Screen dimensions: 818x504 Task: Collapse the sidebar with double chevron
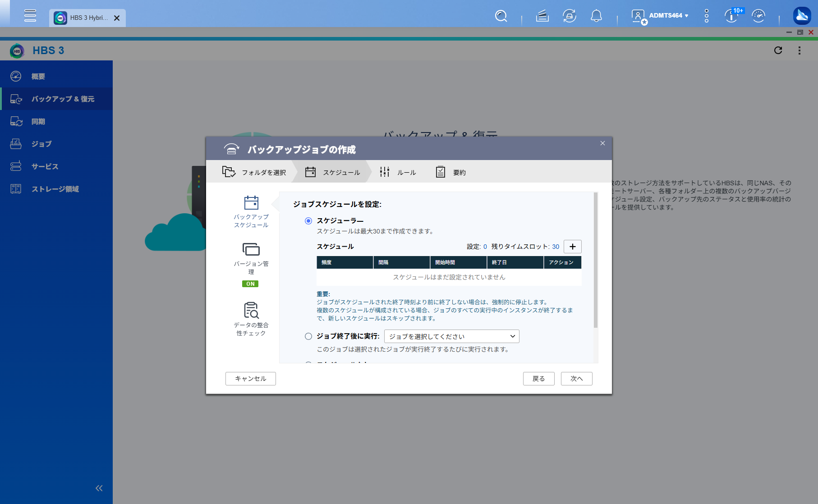(x=99, y=488)
